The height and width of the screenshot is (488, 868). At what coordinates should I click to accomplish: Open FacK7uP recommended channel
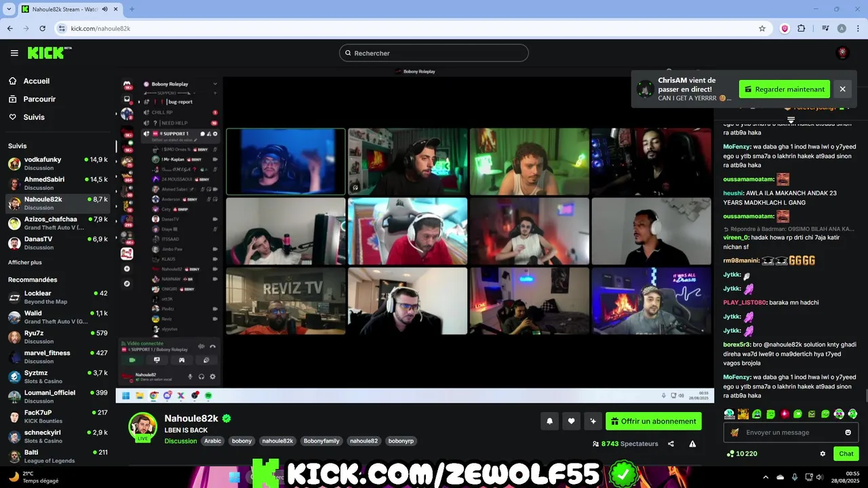[x=58, y=416]
